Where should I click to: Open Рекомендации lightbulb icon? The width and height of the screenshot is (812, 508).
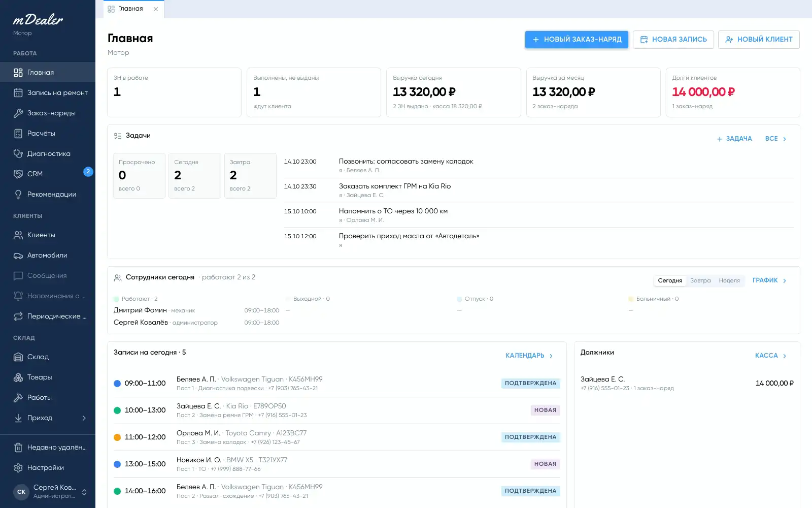(x=18, y=194)
